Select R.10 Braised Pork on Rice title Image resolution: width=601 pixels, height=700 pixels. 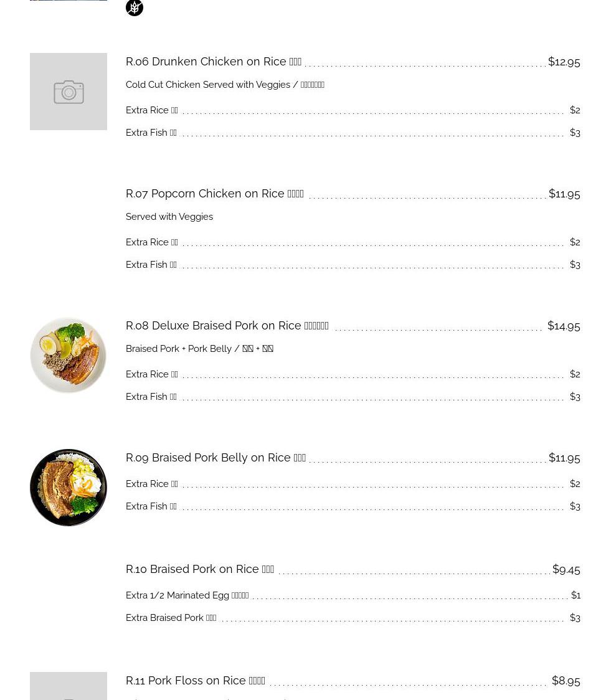200,569
